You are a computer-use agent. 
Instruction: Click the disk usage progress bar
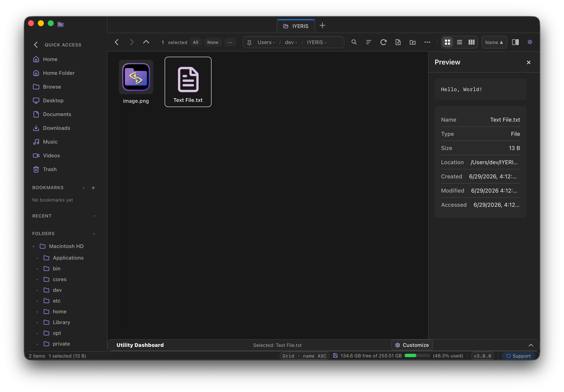click(x=417, y=356)
